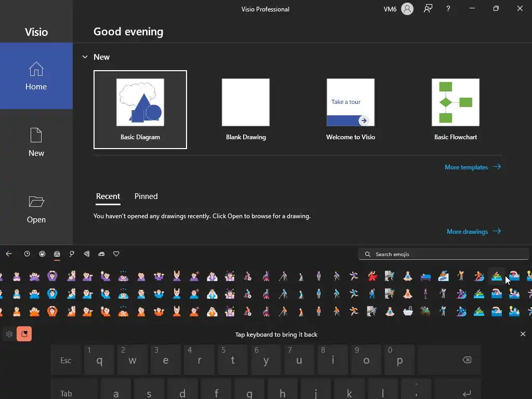Create a Basic Diagram from template
532x399 pixels.
(140, 110)
